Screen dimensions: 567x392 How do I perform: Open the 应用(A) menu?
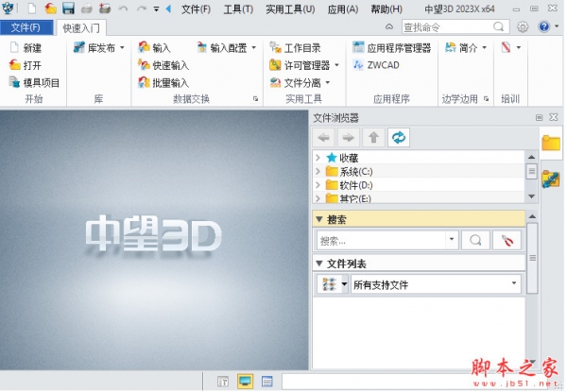point(342,9)
